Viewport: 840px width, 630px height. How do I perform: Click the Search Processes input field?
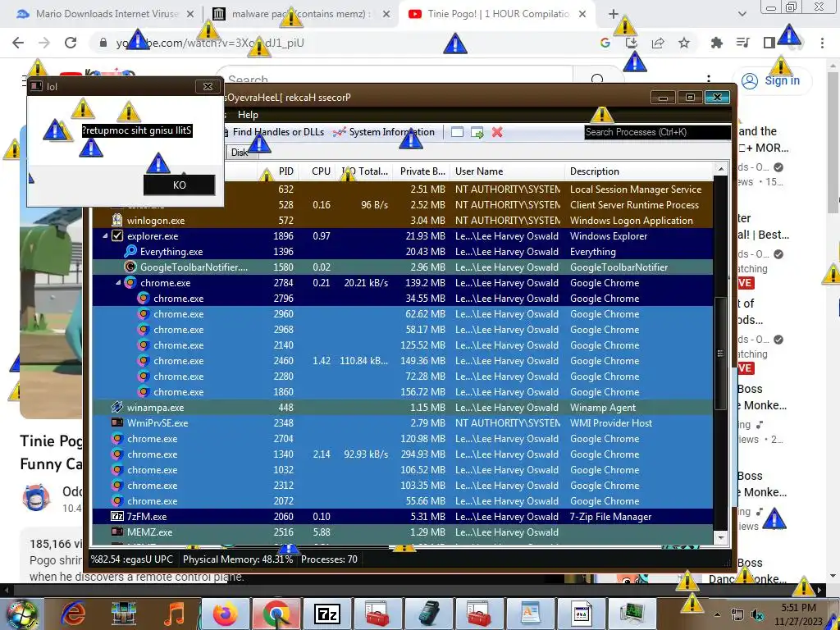[657, 132]
